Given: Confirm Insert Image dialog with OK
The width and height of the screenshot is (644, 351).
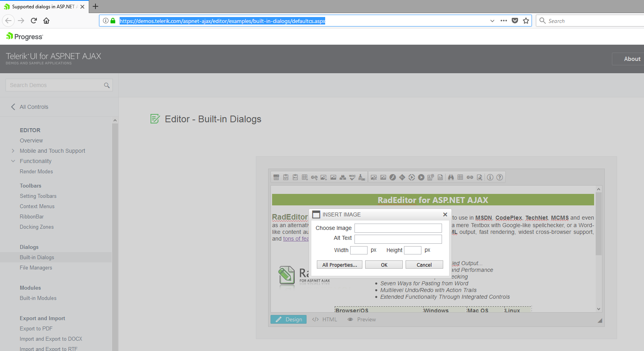Looking at the screenshot, I should 384,265.
